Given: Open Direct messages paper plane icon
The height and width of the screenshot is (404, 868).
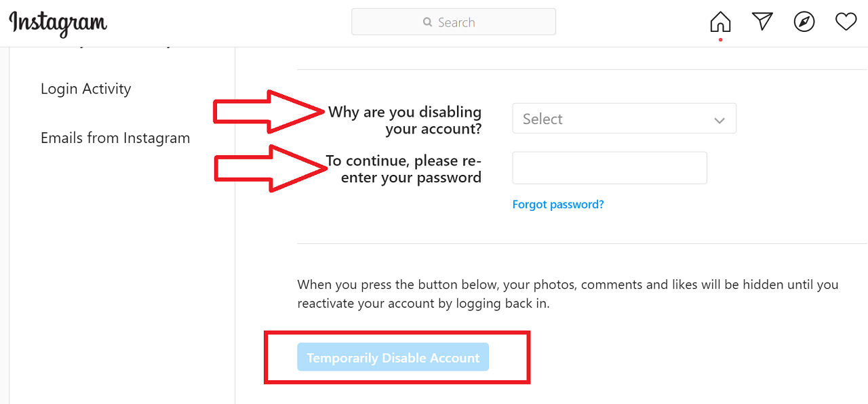Looking at the screenshot, I should (762, 22).
